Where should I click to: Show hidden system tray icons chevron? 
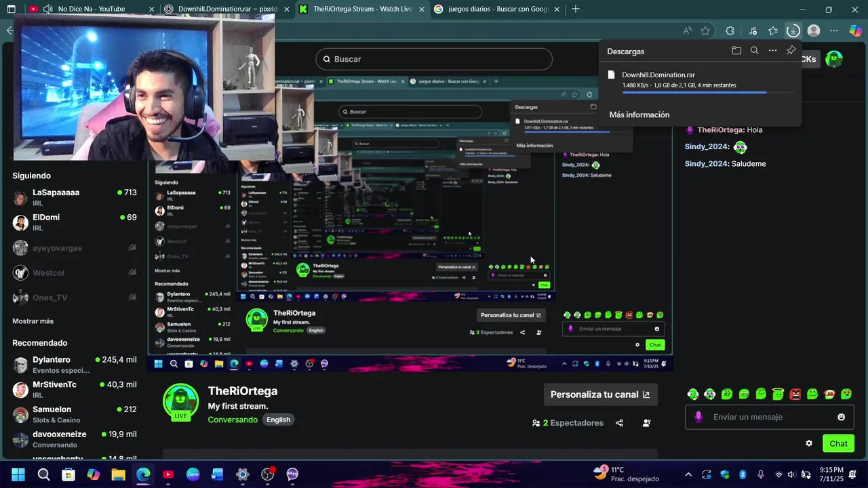tap(688, 474)
